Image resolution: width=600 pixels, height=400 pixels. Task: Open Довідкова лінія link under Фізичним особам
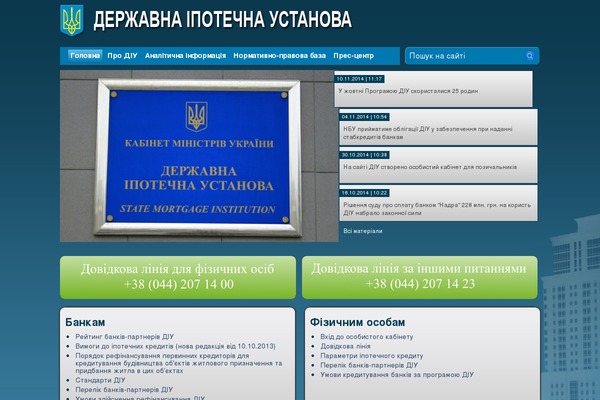(x=345, y=346)
